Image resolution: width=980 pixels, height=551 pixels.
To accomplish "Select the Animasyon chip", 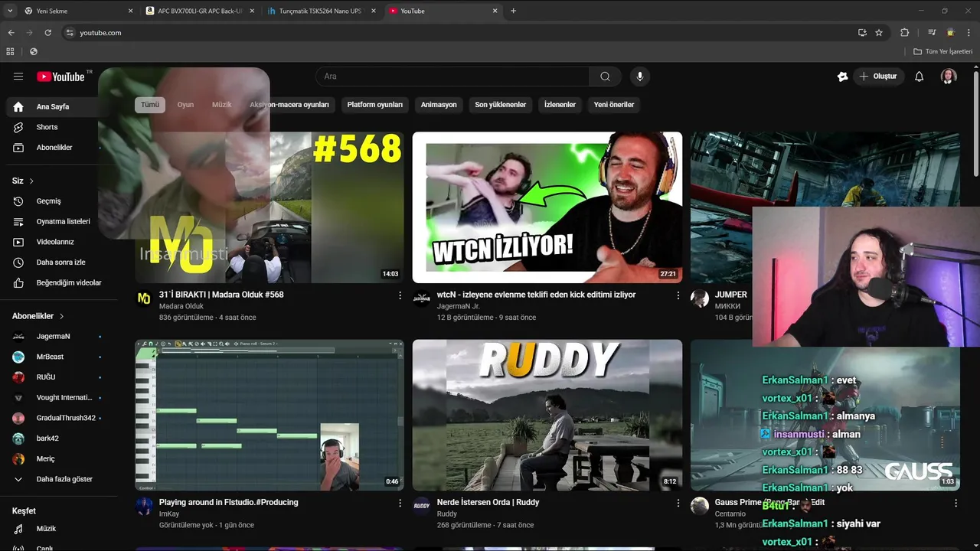I will pyautogui.click(x=439, y=105).
